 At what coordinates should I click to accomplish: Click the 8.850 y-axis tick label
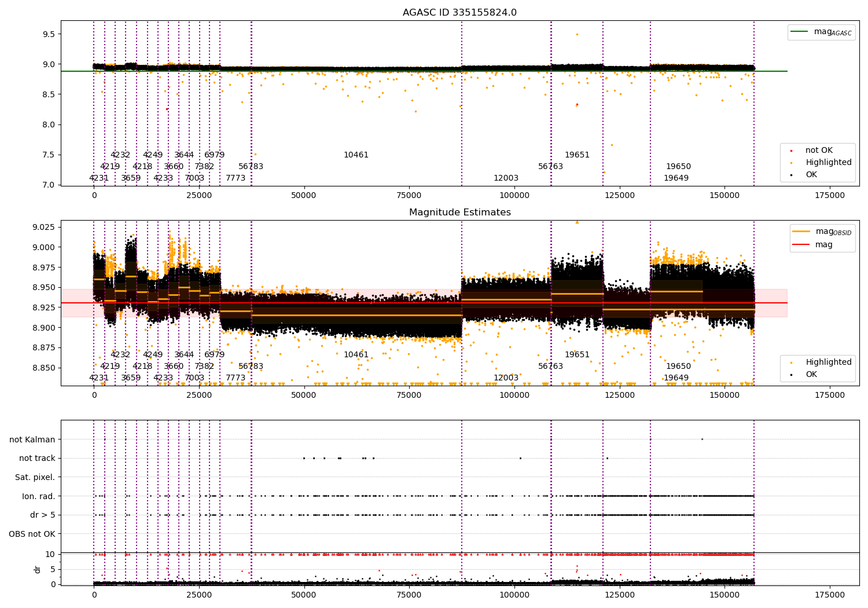[x=44, y=368]
